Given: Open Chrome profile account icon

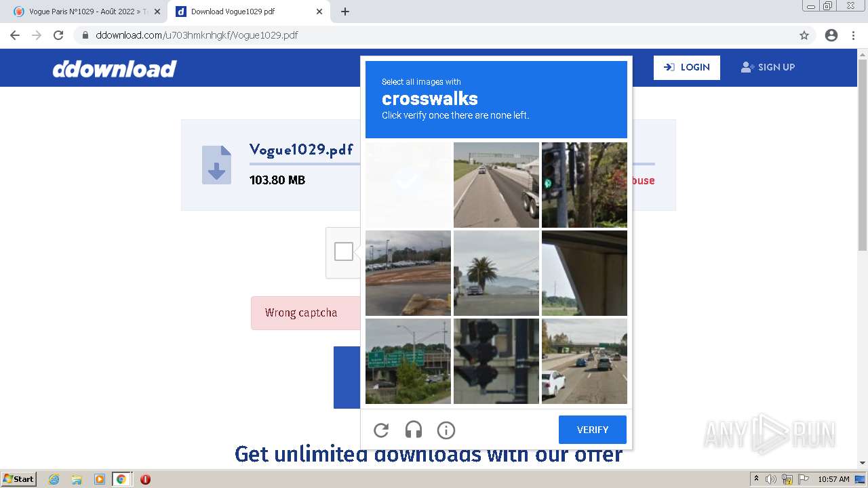Looking at the screenshot, I should [x=831, y=35].
